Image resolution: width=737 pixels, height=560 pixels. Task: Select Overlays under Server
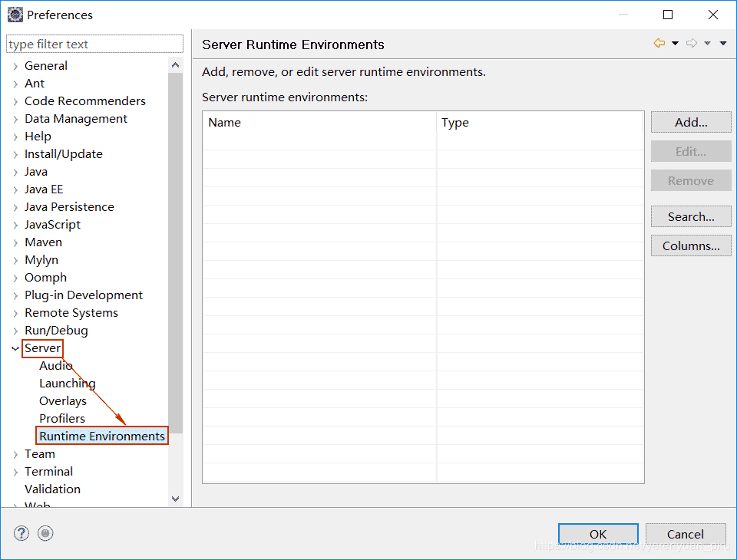[63, 401]
